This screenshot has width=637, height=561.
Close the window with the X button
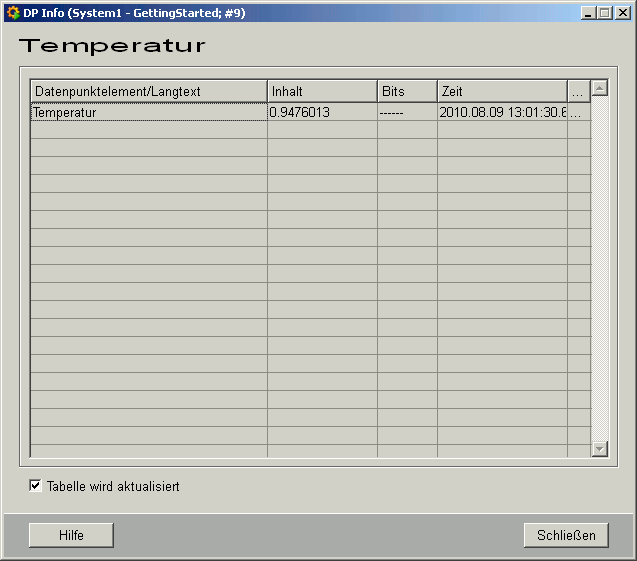tap(622, 13)
